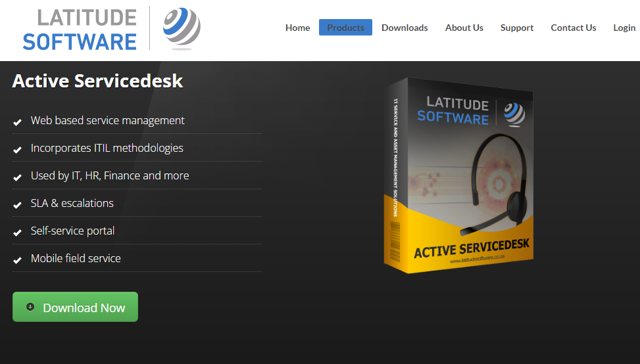Click the checkmark beside SLA & escalations
The width and height of the screenshot is (640, 364).
[17, 204]
